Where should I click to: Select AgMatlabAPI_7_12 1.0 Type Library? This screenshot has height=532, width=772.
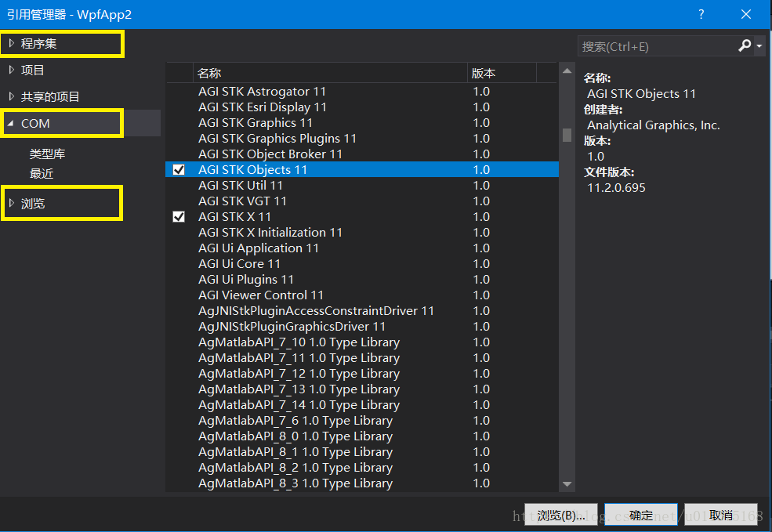pos(362,374)
